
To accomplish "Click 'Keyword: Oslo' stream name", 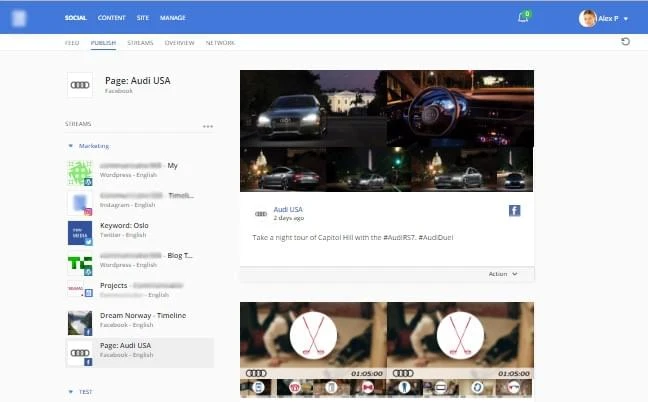I will click(x=124, y=226).
